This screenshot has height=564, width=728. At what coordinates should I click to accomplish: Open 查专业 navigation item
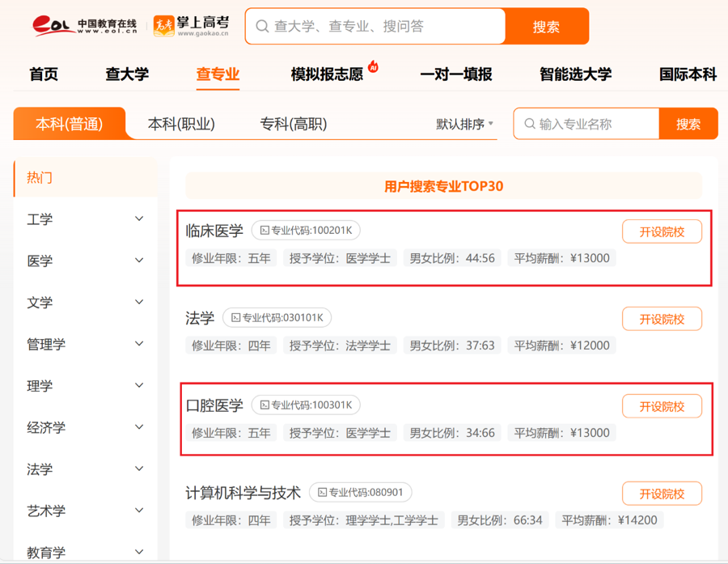click(x=218, y=74)
